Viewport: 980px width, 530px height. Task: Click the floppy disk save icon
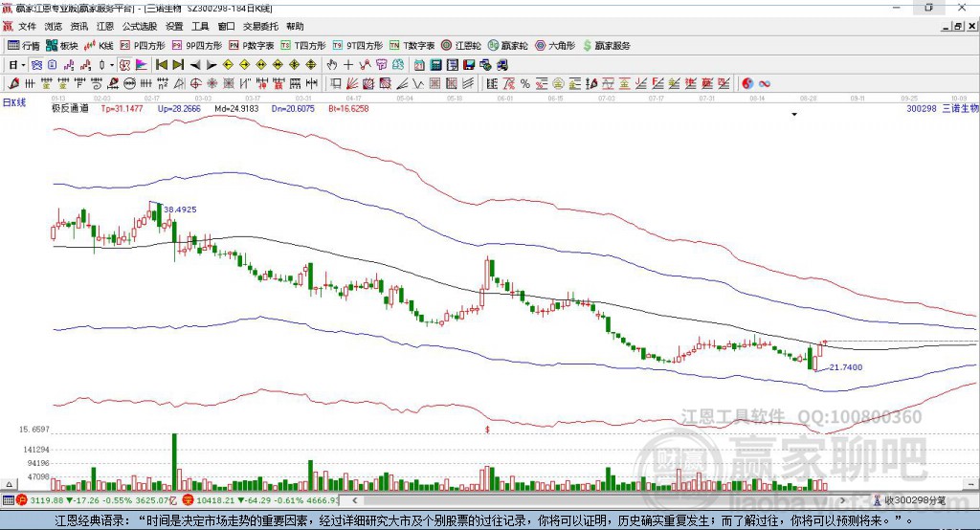click(x=469, y=64)
